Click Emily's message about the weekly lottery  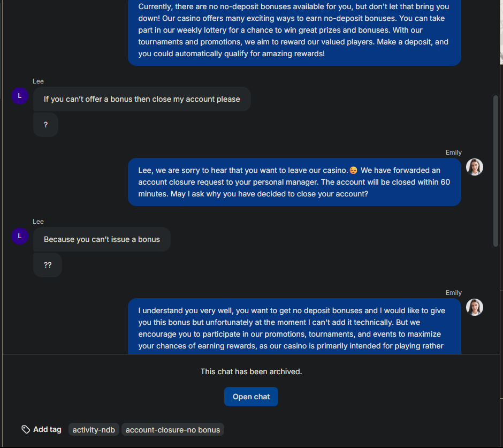294,31
